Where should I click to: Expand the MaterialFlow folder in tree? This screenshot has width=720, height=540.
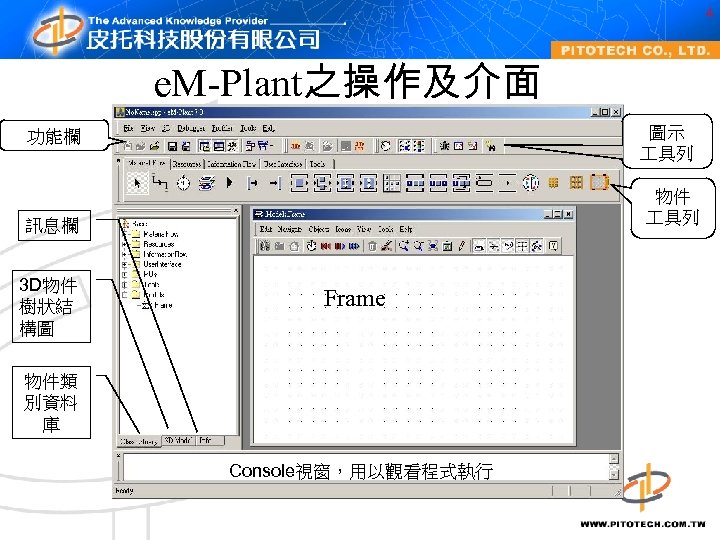pos(124,234)
